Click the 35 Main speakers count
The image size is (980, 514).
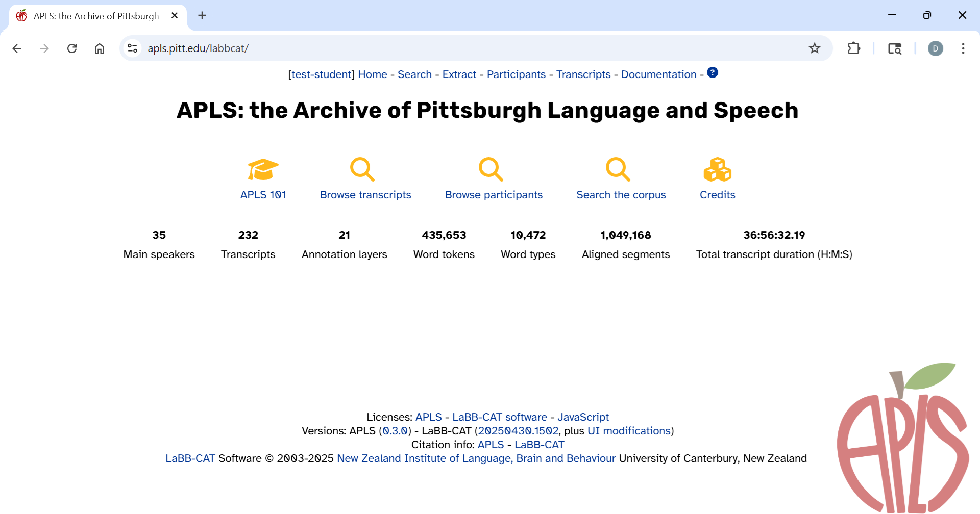point(159,235)
